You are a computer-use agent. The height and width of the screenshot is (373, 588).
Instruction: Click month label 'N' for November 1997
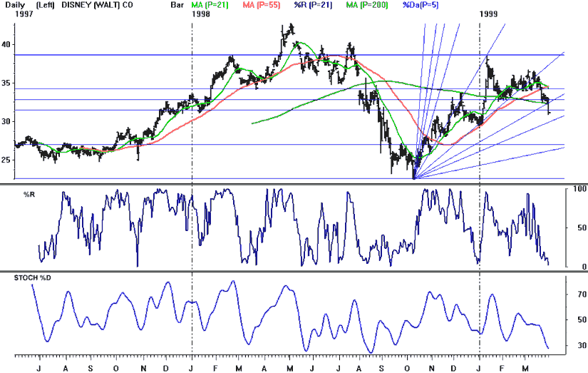coord(143,369)
